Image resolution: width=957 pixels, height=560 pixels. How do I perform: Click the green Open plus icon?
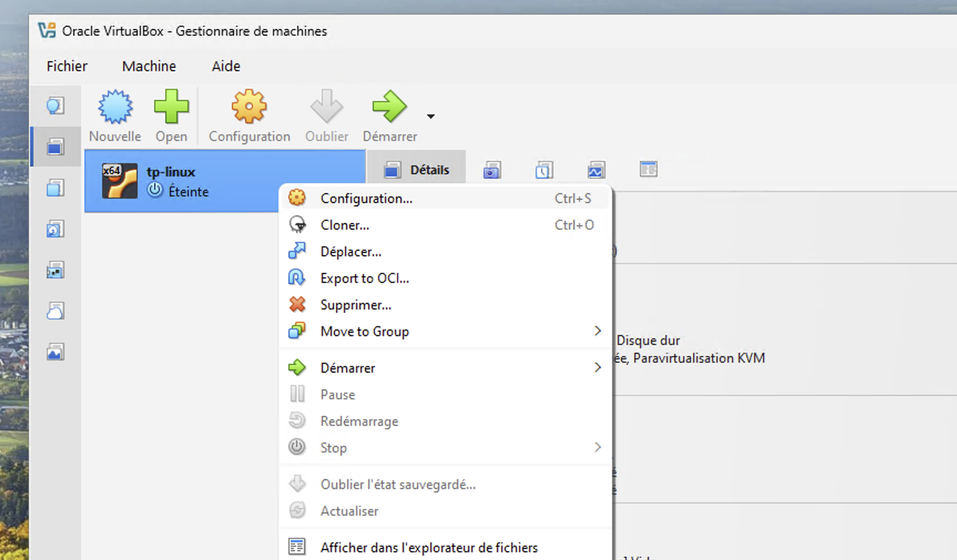click(171, 106)
